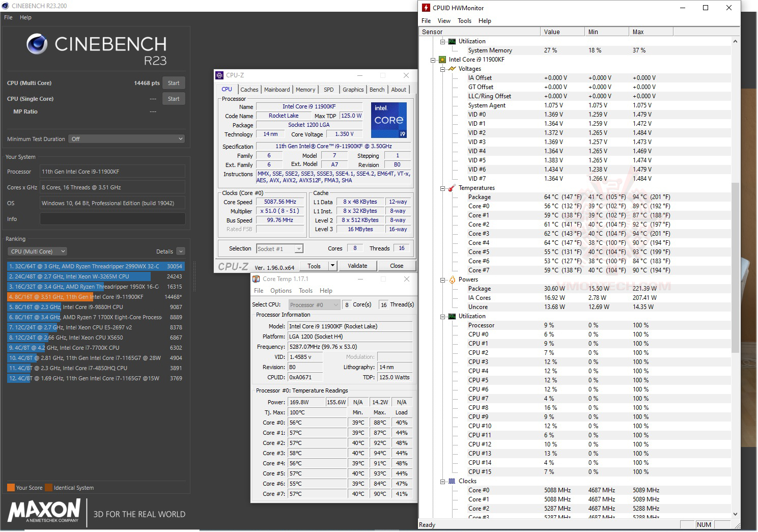The width and height of the screenshot is (758, 532).
Task: Click the MAXON logo in Cinebench
Action: (44, 511)
